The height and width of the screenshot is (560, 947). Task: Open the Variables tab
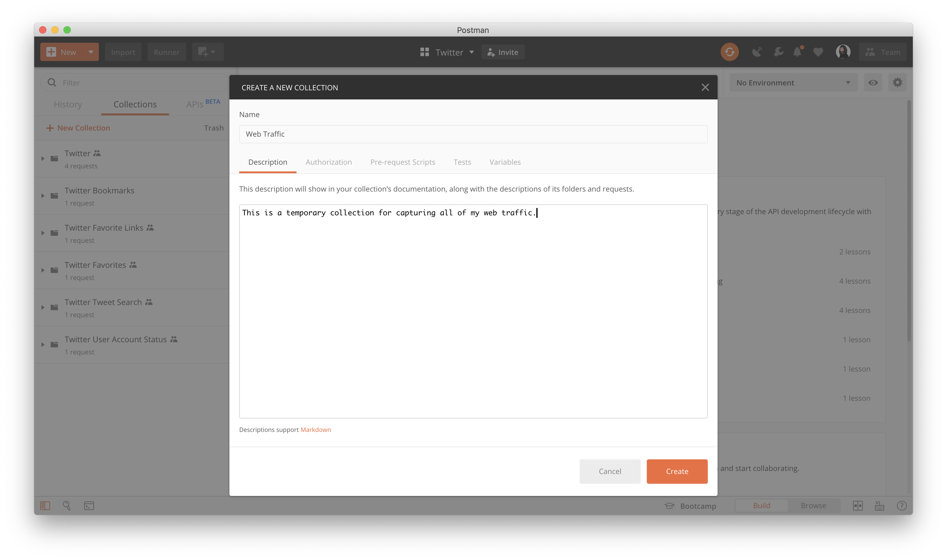point(505,162)
